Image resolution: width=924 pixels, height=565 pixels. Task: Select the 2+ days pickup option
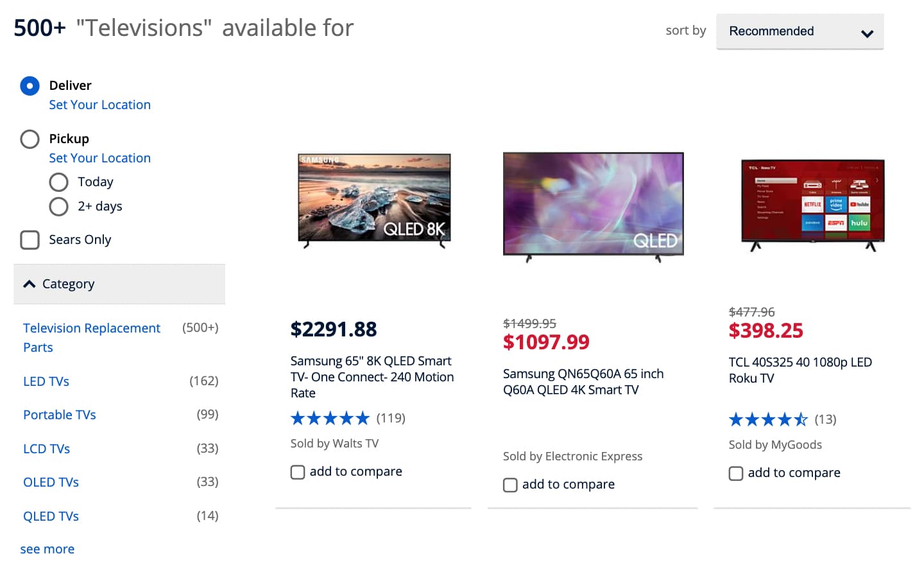(58, 206)
